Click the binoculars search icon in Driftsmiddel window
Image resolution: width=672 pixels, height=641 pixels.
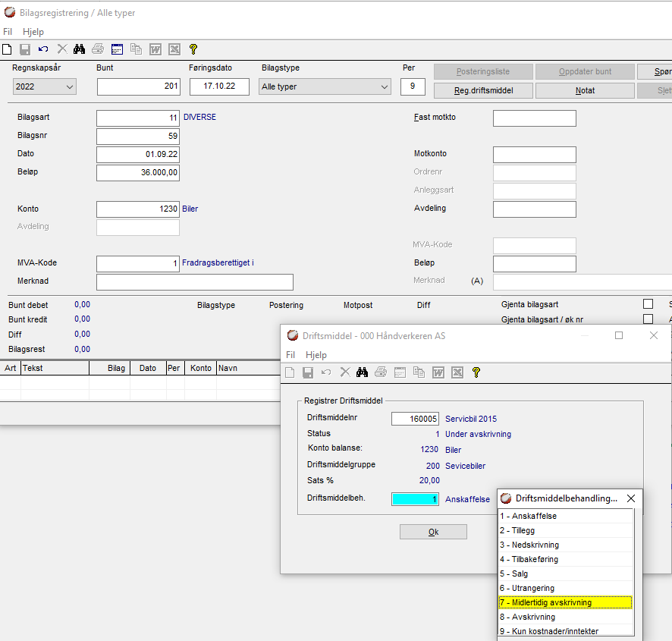click(x=362, y=372)
